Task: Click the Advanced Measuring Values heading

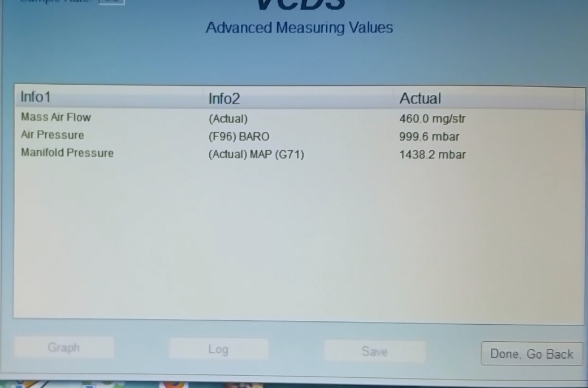Action: (x=299, y=28)
